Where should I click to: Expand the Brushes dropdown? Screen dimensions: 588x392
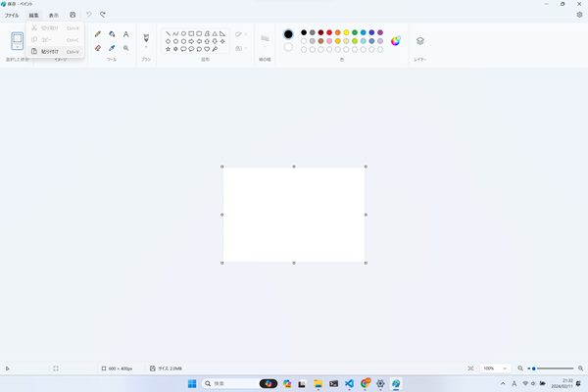pos(146,47)
